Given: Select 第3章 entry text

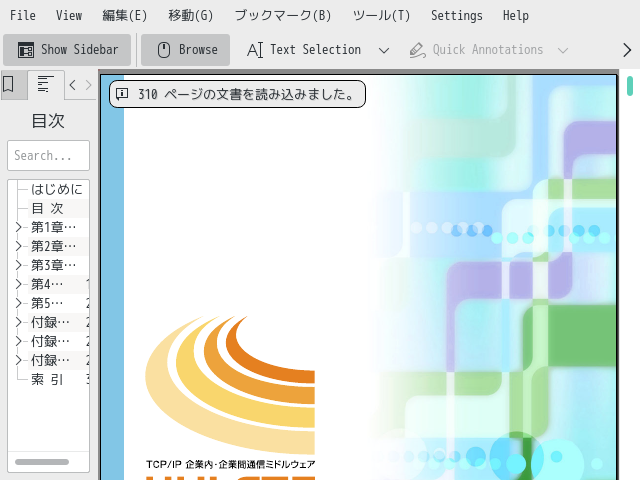Looking at the screenshot, I should coord(53,265).
